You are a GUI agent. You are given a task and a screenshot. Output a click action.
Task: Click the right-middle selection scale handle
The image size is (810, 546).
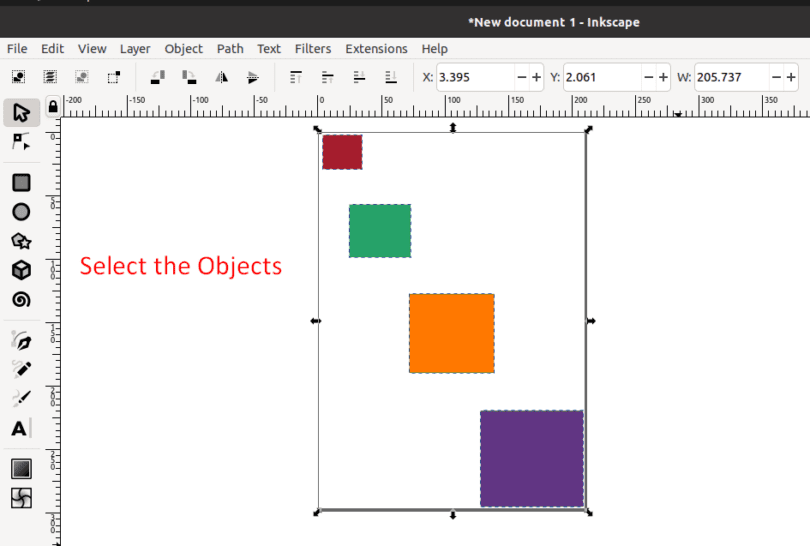point(591,321)
